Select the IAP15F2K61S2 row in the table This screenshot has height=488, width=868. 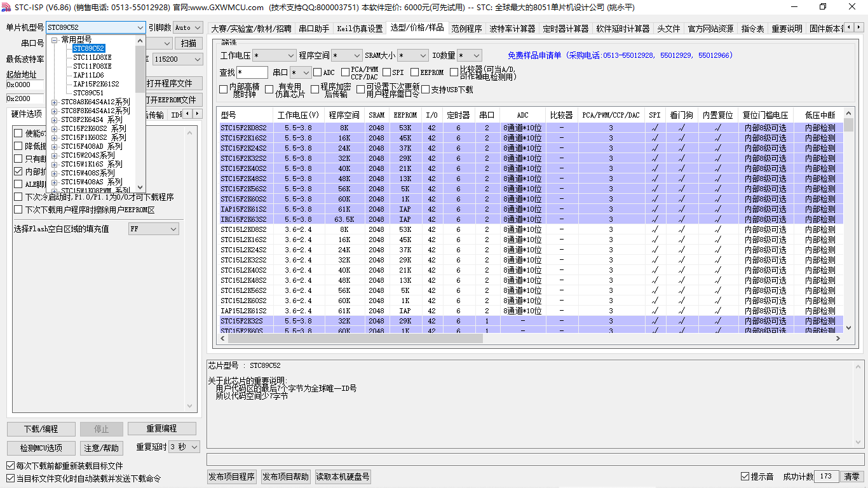coord(531,209)
